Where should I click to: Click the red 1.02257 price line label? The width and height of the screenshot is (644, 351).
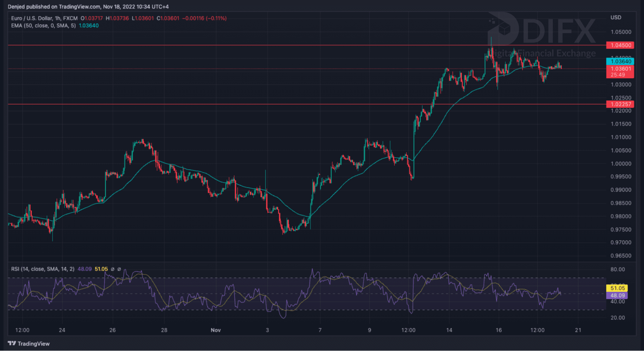pyautogui.click(x=620, y=104)
